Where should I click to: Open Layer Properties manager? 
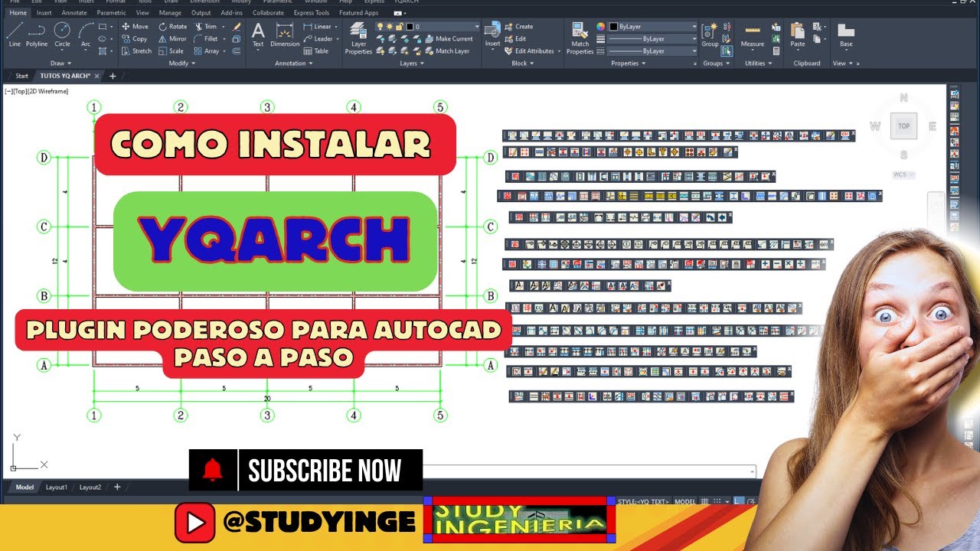pyautogui.click(x=358, y=38)
